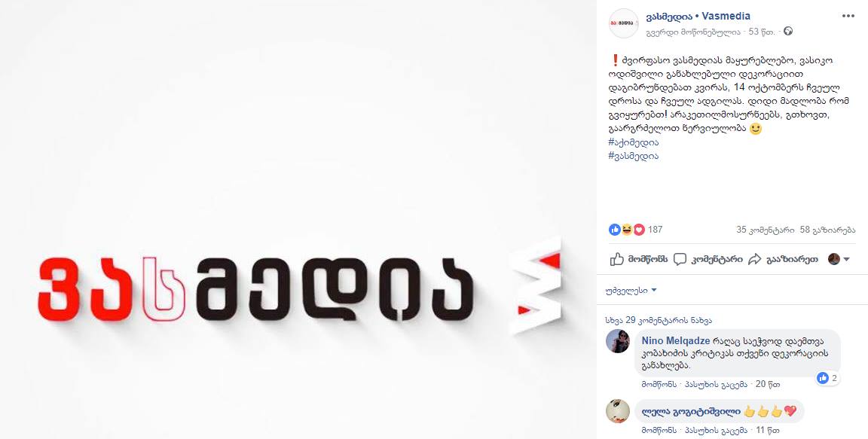
Task: Open reactions list showing 187
Action: (x=635, y=230)
